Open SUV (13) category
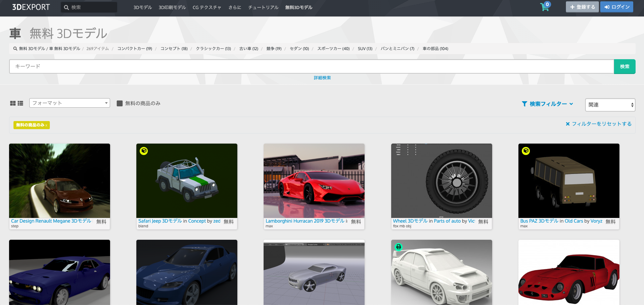 click(x=365, y=49)
